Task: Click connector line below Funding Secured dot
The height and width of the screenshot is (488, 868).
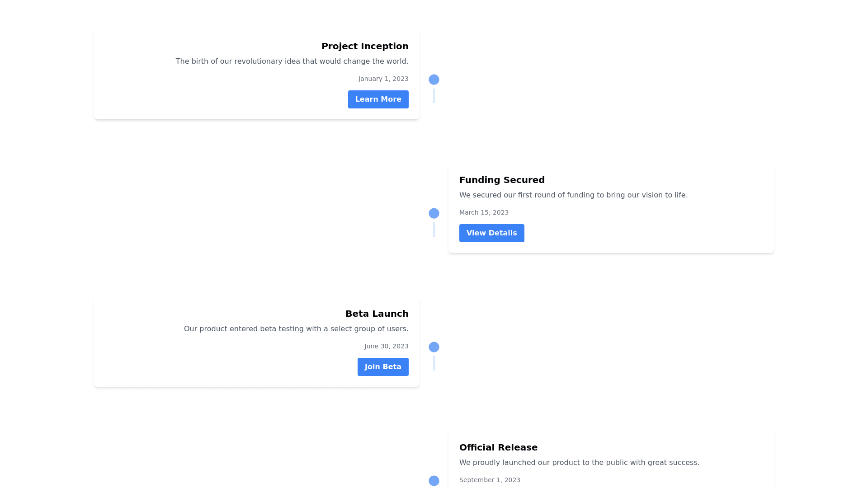Action: tap(434, 230)
